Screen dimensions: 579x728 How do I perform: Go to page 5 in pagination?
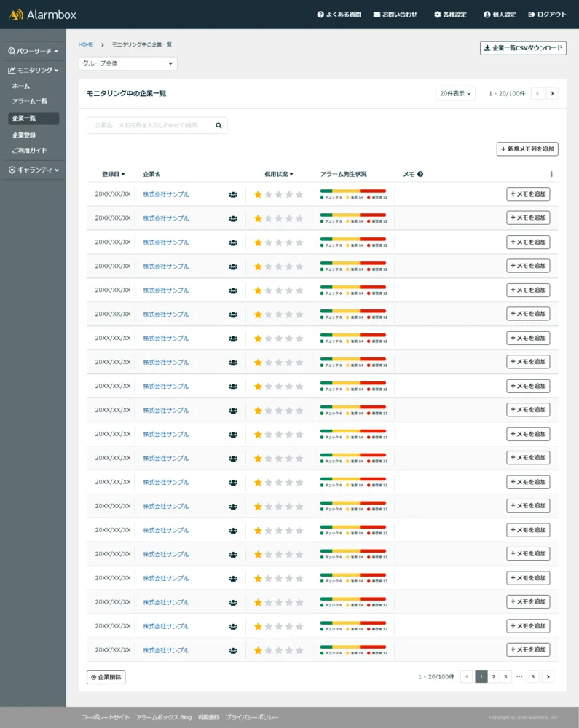532,676
